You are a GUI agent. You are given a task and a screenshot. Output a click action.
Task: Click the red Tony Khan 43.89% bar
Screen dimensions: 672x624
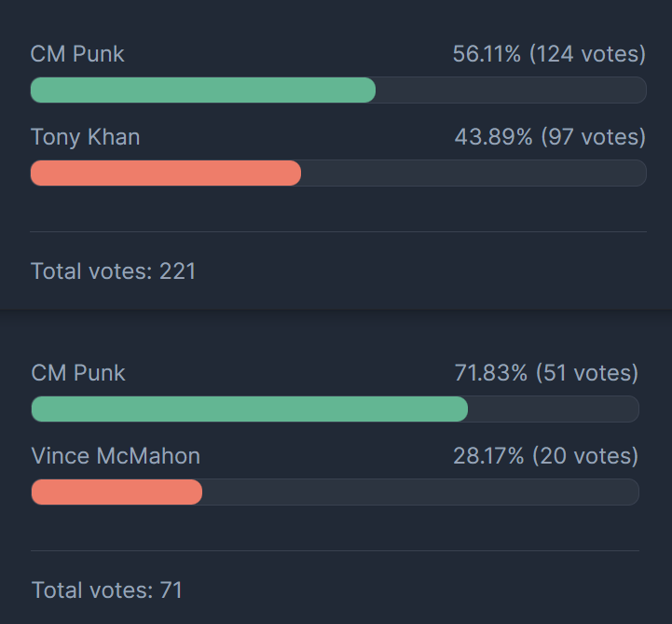[166, 173]
